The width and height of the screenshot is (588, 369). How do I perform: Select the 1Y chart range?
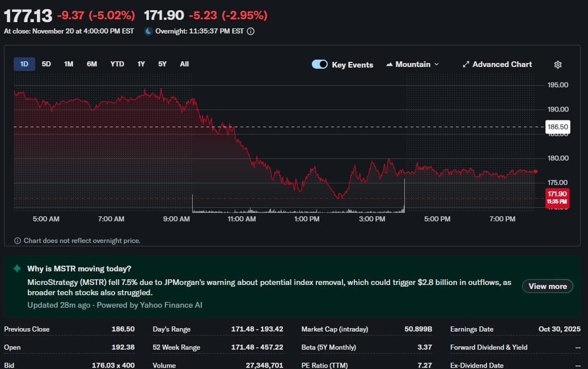(141, 64)
